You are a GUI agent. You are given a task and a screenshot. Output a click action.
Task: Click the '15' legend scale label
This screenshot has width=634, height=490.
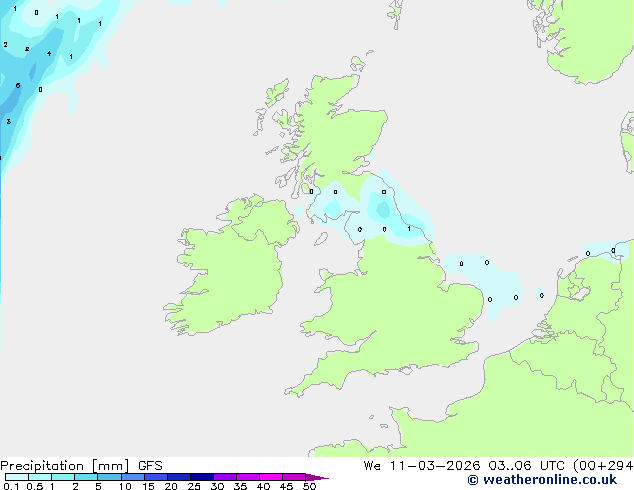(x=148, y=486)
